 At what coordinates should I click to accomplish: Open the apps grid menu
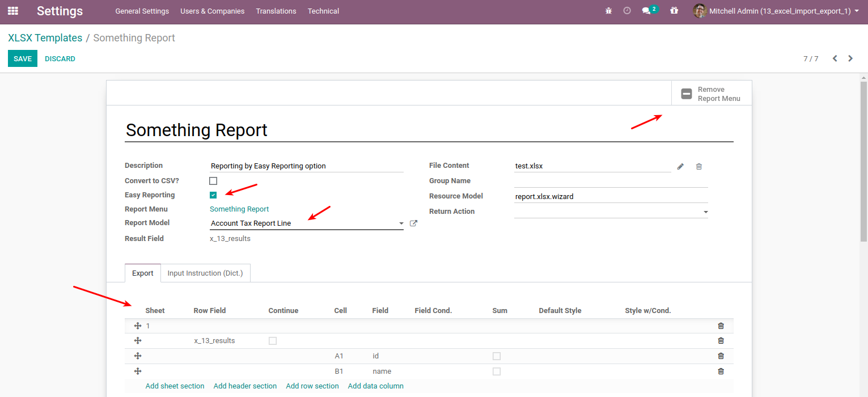coord(12,11)
